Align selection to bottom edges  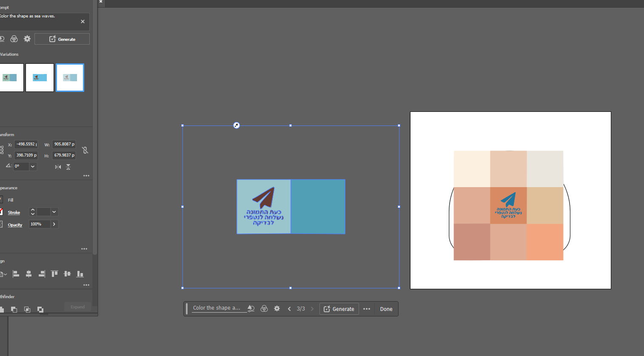click(80, 274)
